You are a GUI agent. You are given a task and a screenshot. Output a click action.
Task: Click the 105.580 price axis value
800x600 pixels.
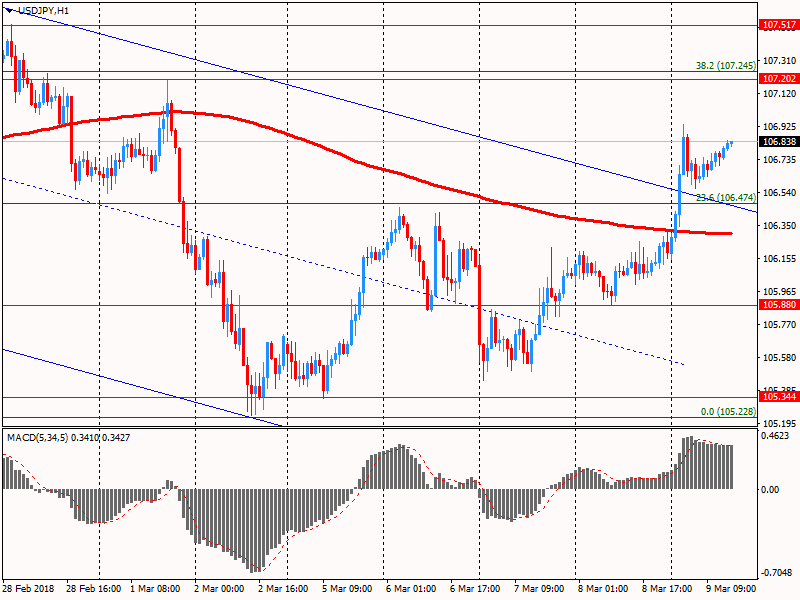coord(779,358)
